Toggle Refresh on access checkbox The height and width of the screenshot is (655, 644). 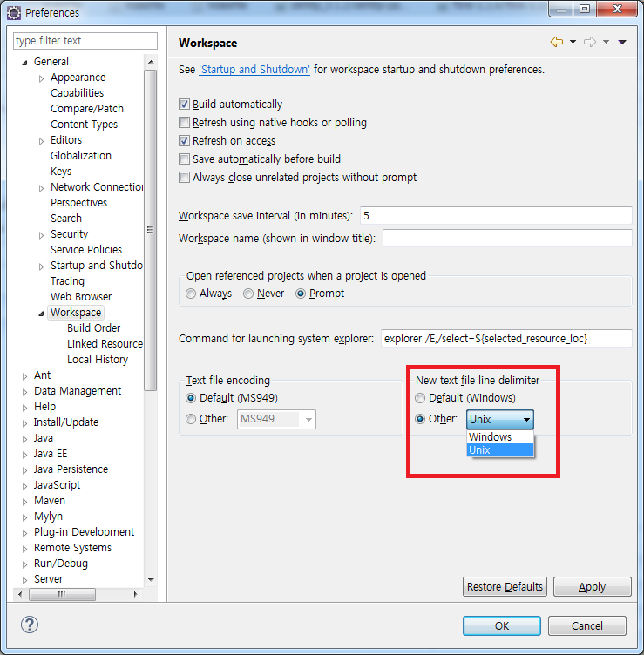pos(184,141)
